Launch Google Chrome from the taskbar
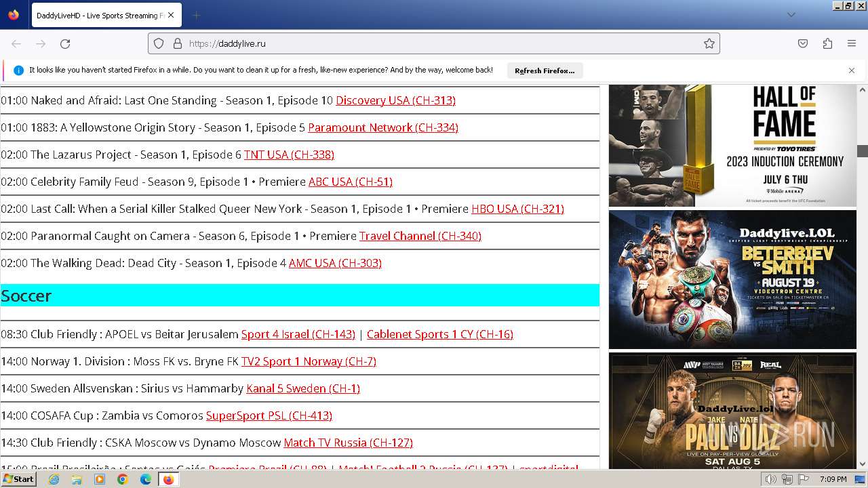 123,479
